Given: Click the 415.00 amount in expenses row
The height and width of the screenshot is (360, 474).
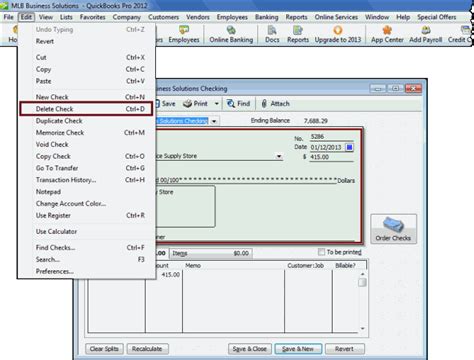Looking at the screenshot, I should [170, 275].
